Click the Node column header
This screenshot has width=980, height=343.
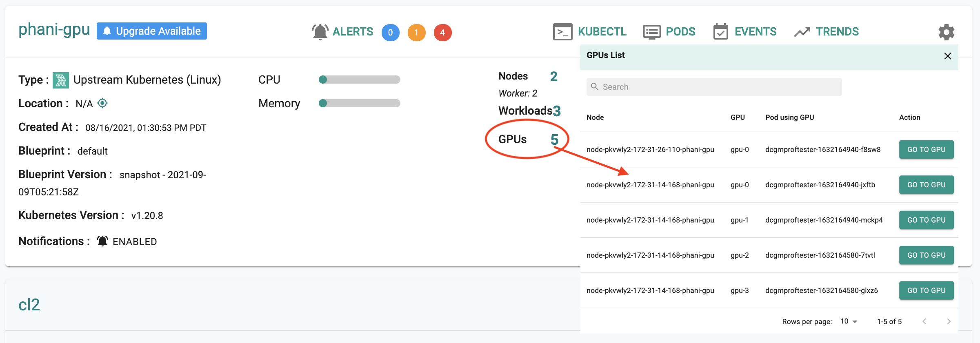point(595,117)
